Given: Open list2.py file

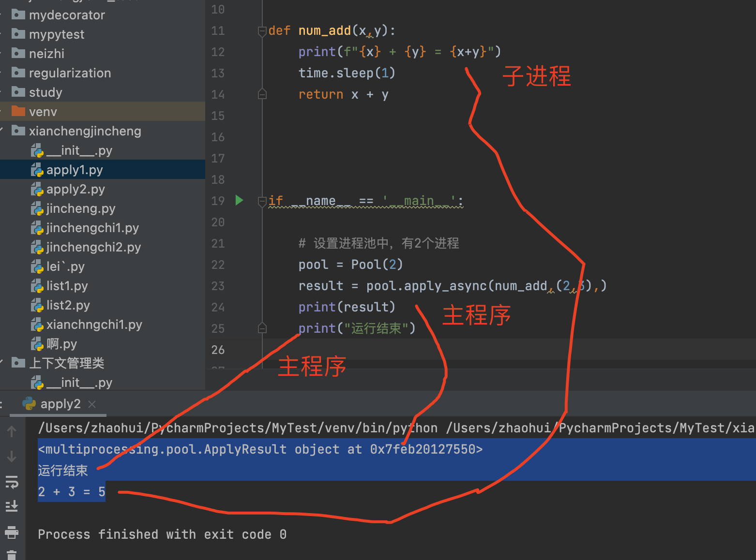Looking at the screenshot, I should point(68,305).
